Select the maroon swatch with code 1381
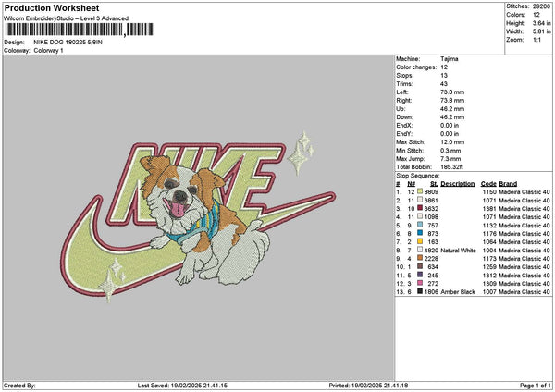This screenshot has width=555, height=392. 420,208
